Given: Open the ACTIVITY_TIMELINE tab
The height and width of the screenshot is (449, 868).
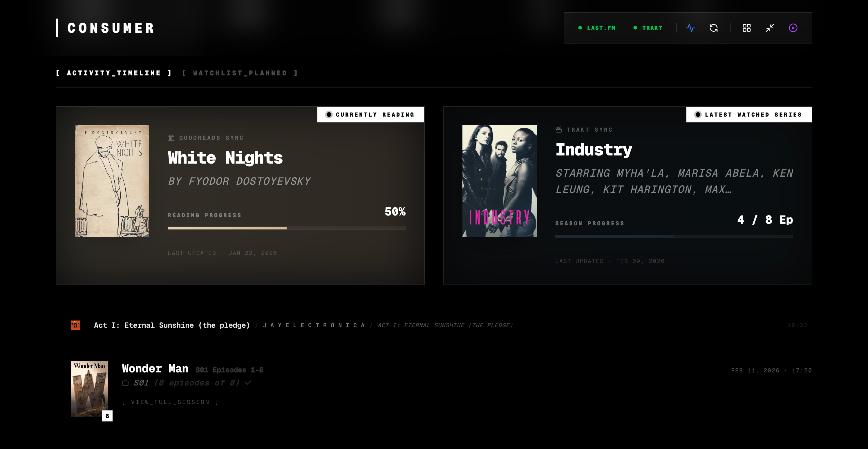Looking at the screenshot, I should 114,73.
